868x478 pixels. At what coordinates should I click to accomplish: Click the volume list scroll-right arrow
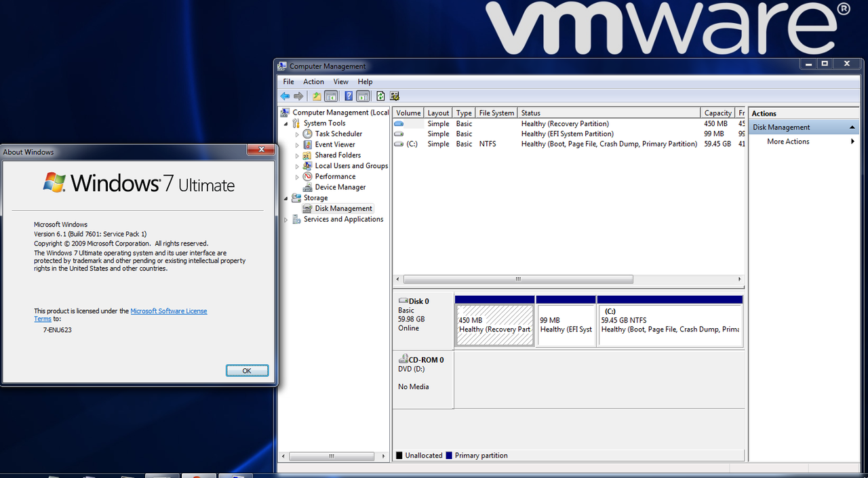[739, 279]
